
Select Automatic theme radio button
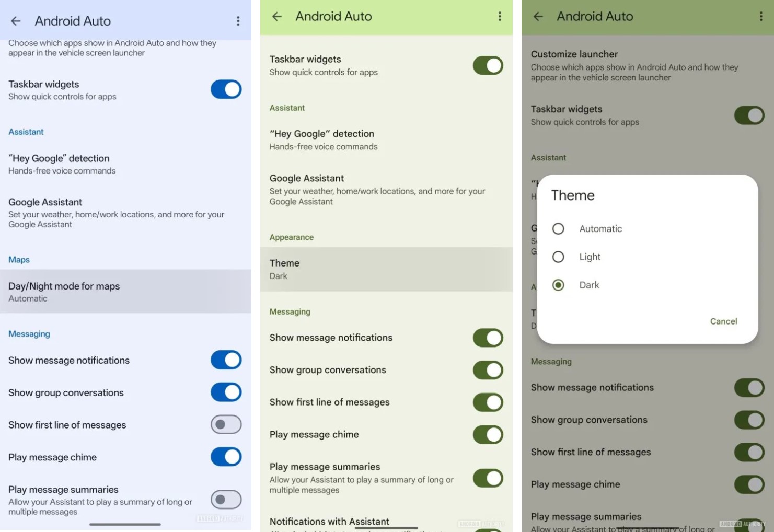(558, 229)
